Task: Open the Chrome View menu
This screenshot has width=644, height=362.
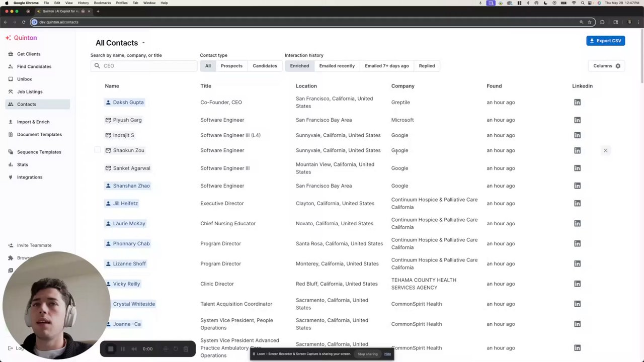Action: pyautogui.click(x=69, y=3)
